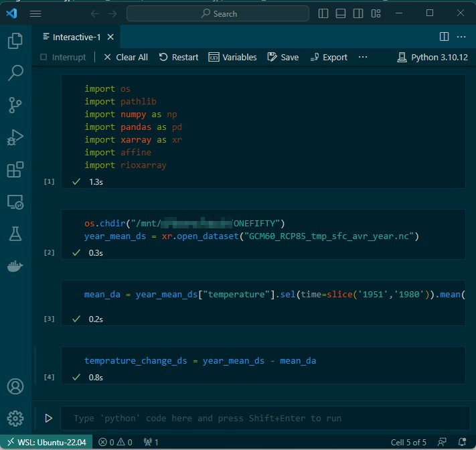The width and height of the screenshot is (476, 450).
Task: Run the input cell with play button
Action: click(48, 418)
